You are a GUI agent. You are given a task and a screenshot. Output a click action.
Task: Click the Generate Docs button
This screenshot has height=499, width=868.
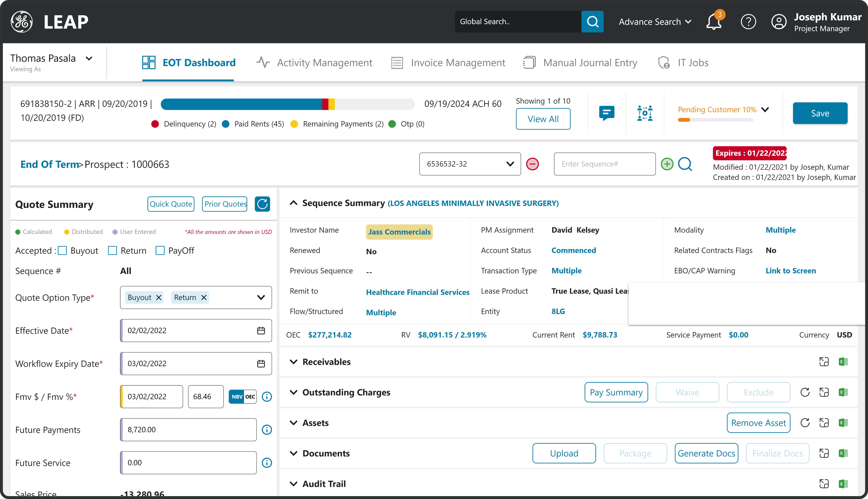coord(706,453)
